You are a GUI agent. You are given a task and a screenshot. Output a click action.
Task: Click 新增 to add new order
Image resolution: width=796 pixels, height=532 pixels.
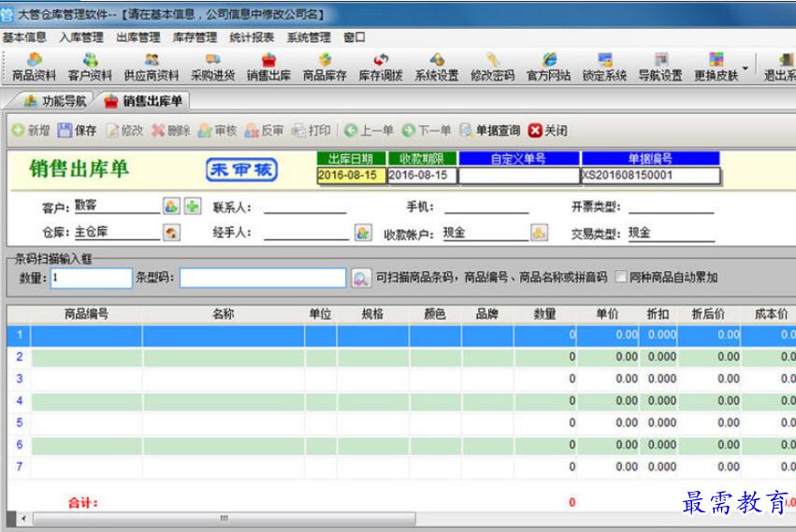click(x=31, y=131)
